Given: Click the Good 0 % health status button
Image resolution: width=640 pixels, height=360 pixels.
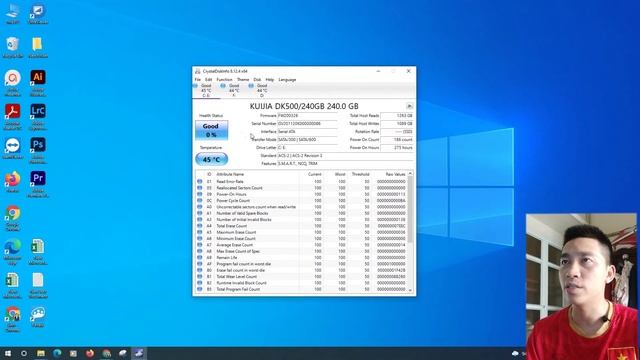Looking at the screenshot, I should pos(211,130).
